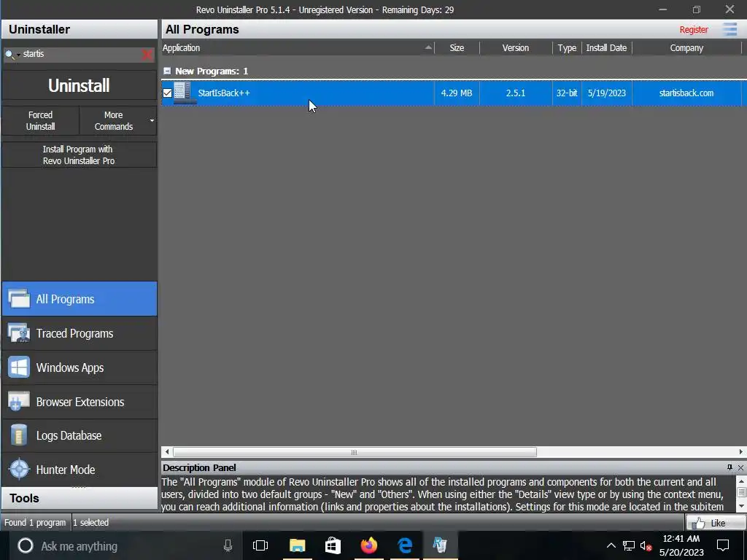Open All Programs module
The height and width of the screenshot is (560, 747).
pos(80,299)
